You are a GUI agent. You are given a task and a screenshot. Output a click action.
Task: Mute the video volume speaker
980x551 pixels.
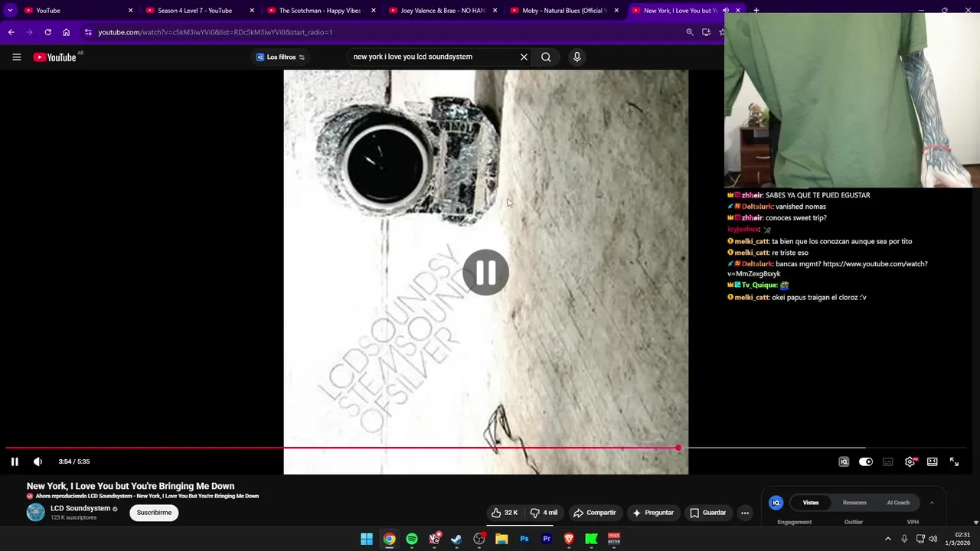coord(38,461)
